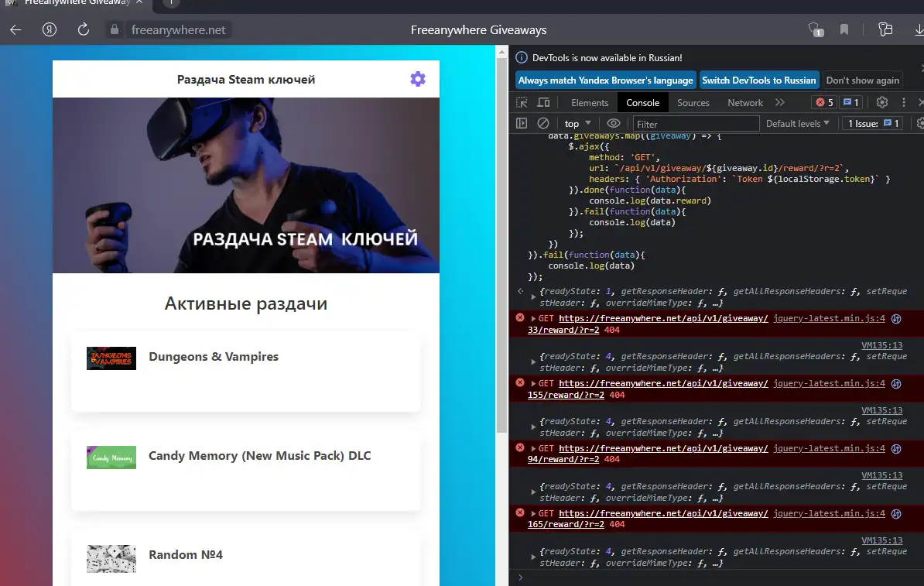Click the inspect element picker icon
The height and width of the screenshot is (586, 924).
pyautogui.click(x=522, y=102)
